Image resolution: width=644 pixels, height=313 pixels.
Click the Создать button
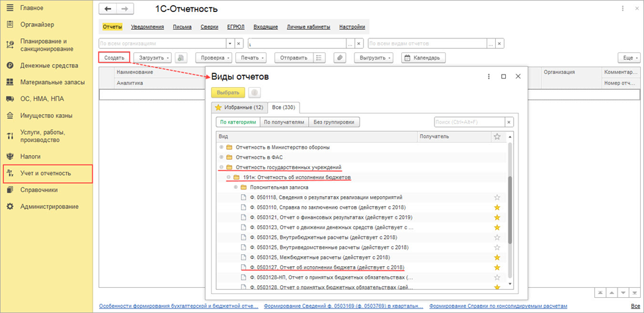click(x=114, y=58)
